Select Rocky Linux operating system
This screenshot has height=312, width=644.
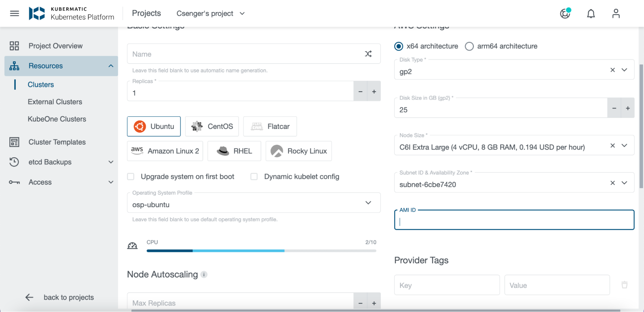coord(298,151)
